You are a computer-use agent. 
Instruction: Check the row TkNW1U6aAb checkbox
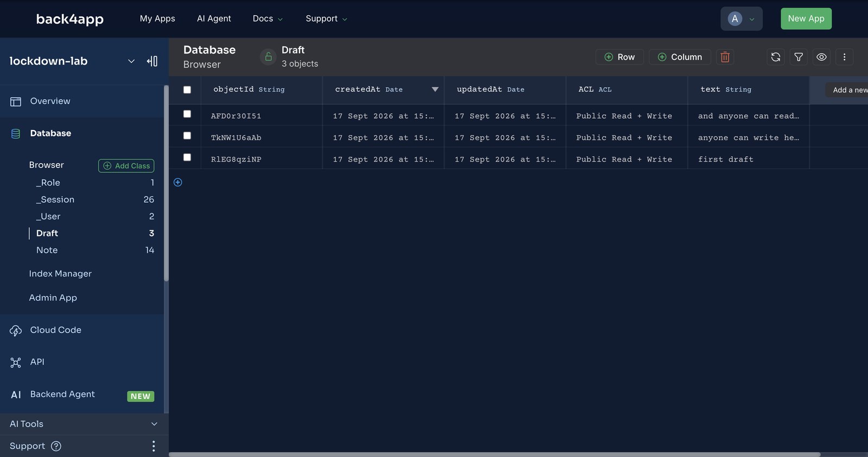(187, 136)
